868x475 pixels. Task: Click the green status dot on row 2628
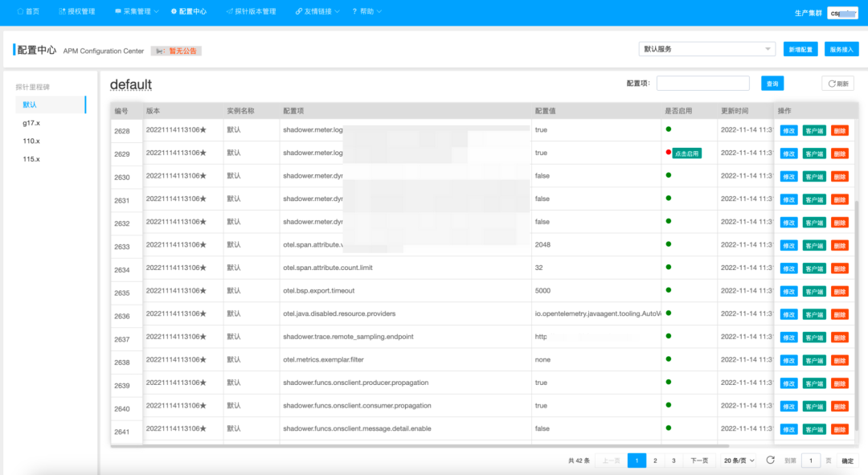click(x=669, y=129)
